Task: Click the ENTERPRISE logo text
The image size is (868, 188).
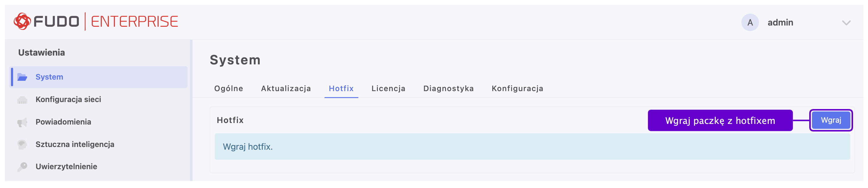Action: click(x=135, y=22)
